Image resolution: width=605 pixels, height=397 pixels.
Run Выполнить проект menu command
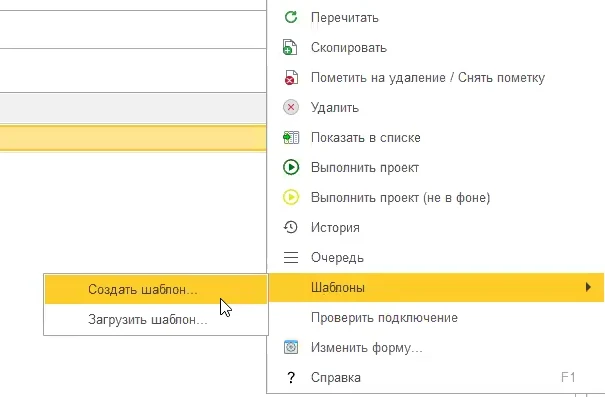click(435, 168)
